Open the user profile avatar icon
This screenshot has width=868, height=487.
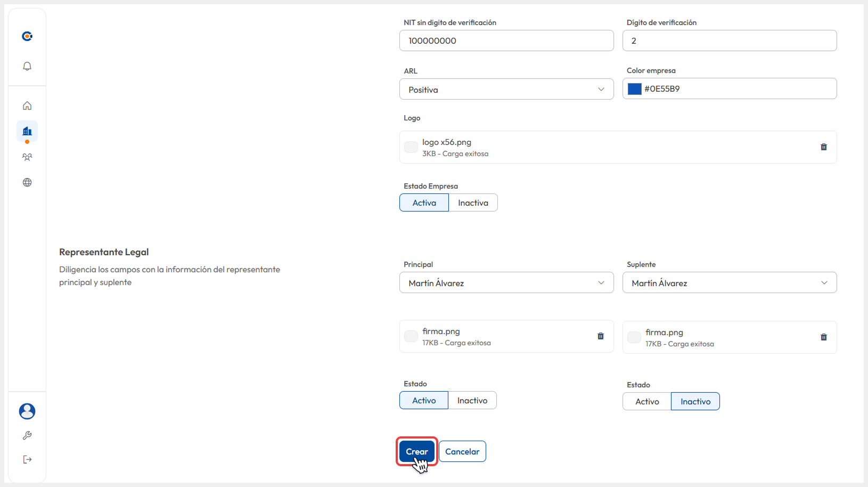(27, 411)
